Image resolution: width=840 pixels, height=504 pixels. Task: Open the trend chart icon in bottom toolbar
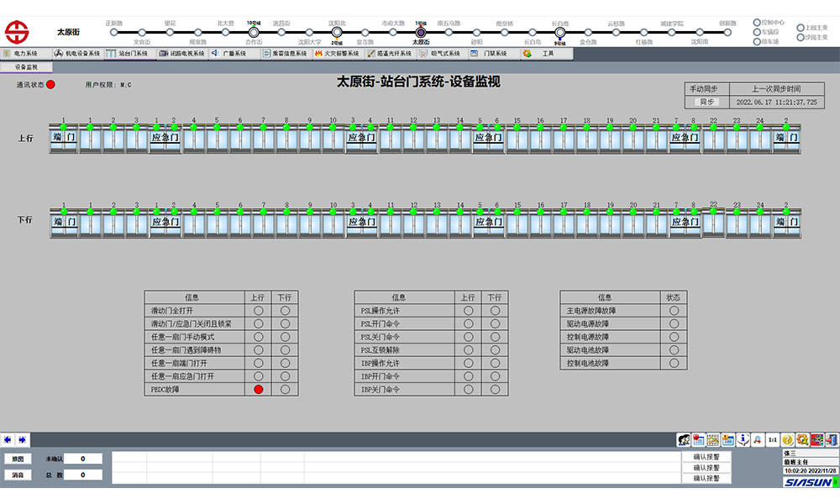coord(713,439)
